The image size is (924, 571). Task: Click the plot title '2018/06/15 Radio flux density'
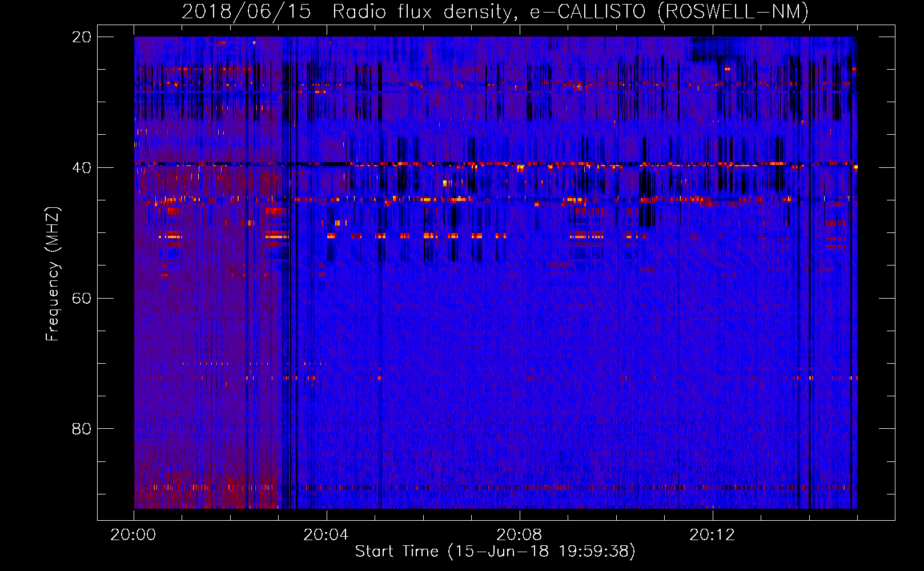pyautogui.click(x=495, y=11)
